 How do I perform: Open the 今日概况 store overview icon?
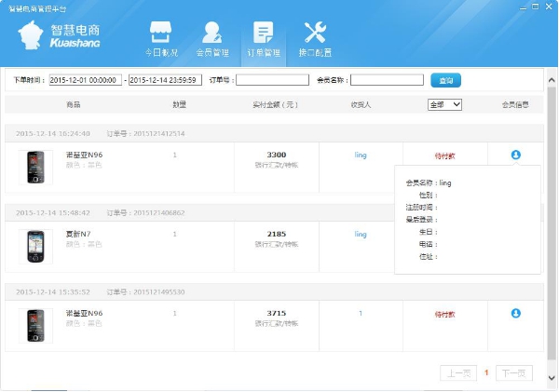click(159, 33)
